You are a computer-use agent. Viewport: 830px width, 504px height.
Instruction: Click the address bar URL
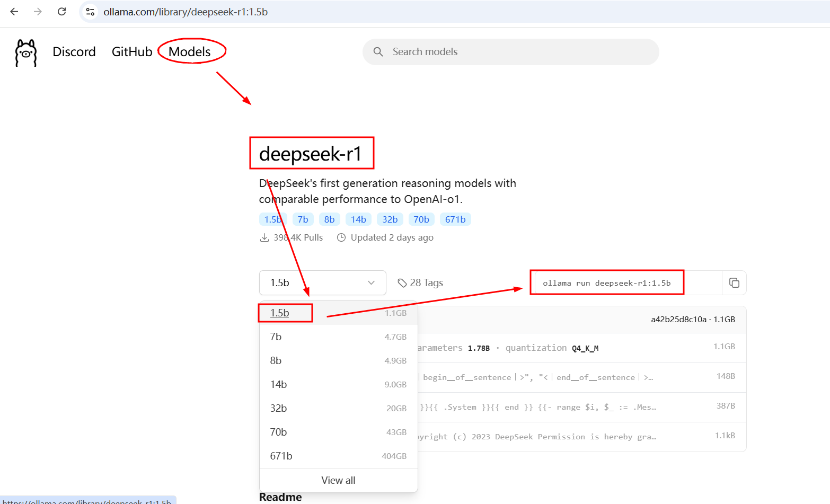tap(186, 12)
